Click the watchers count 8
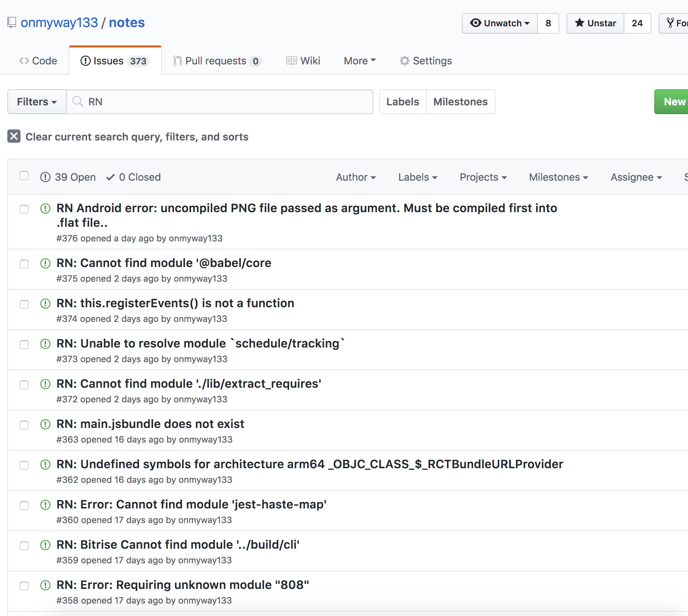688x616 pixels. (548, 23)
